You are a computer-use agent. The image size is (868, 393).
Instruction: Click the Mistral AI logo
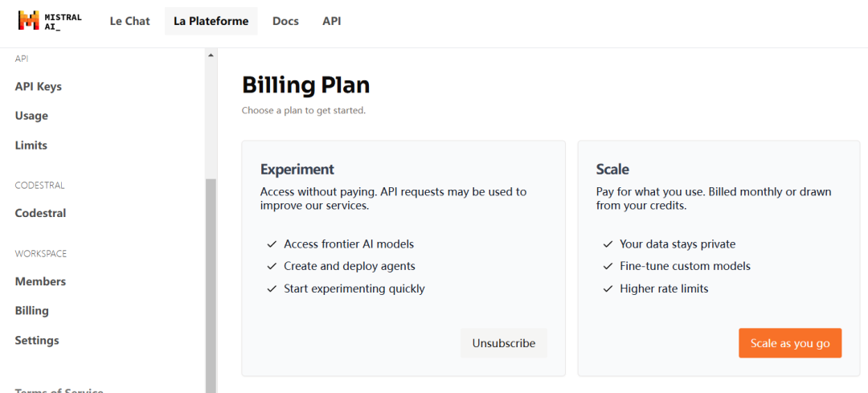point(50,20)
